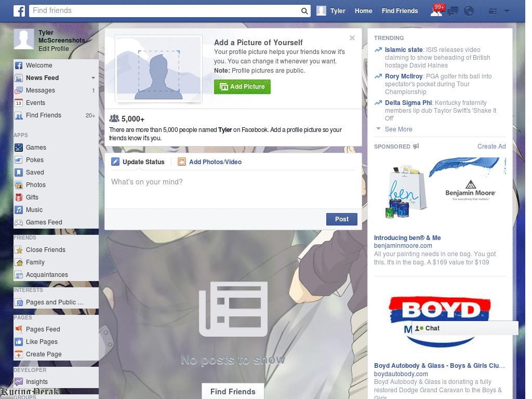The width and height of the screenshot is (532, 399).
Task: Open friend requests icon with 99+ badge
Action: pyautogui.click(x=436, y=10)
